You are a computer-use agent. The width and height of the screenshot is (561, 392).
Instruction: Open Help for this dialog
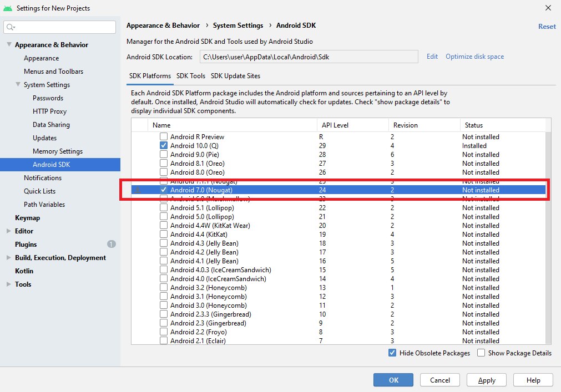pyautogui.click(x=533, y=380)
